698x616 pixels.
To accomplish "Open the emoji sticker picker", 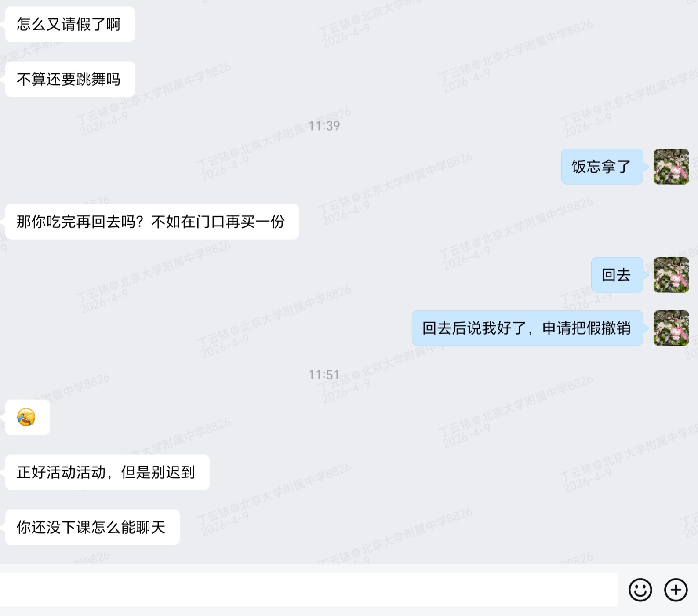I will click(x=640, y=590).
